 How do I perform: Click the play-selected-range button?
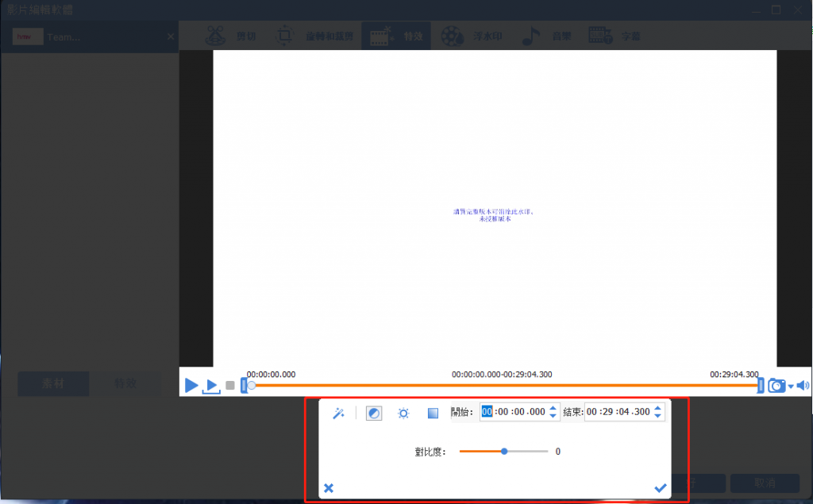pyautogui.click(x=211, y=387)
